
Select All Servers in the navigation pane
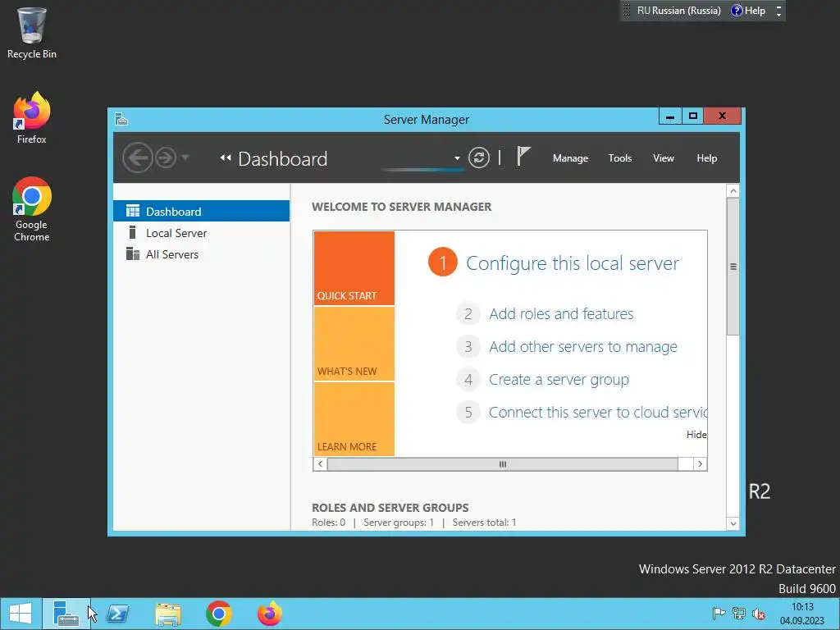[x=202, y=254]
